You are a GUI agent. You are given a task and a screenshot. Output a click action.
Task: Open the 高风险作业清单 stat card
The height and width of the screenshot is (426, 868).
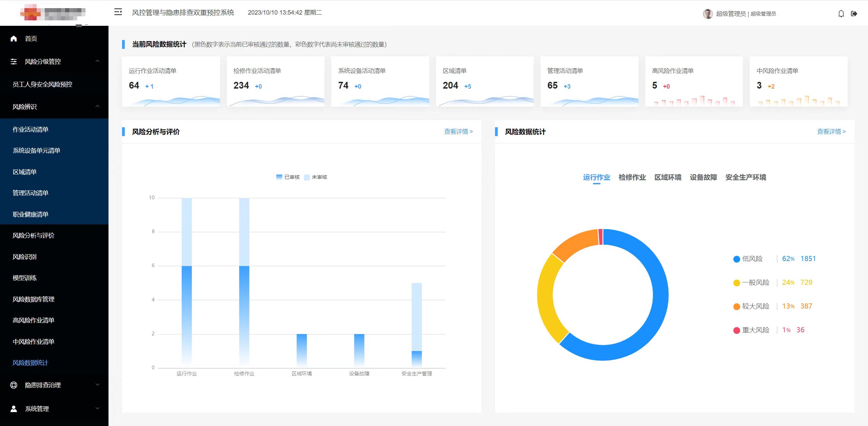click(x=694, y=81)
